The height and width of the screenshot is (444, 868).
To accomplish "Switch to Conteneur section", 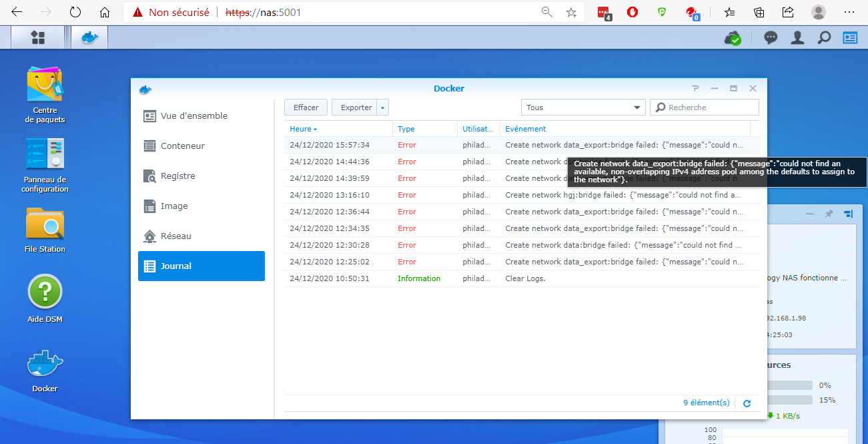I will pos(182,146).
